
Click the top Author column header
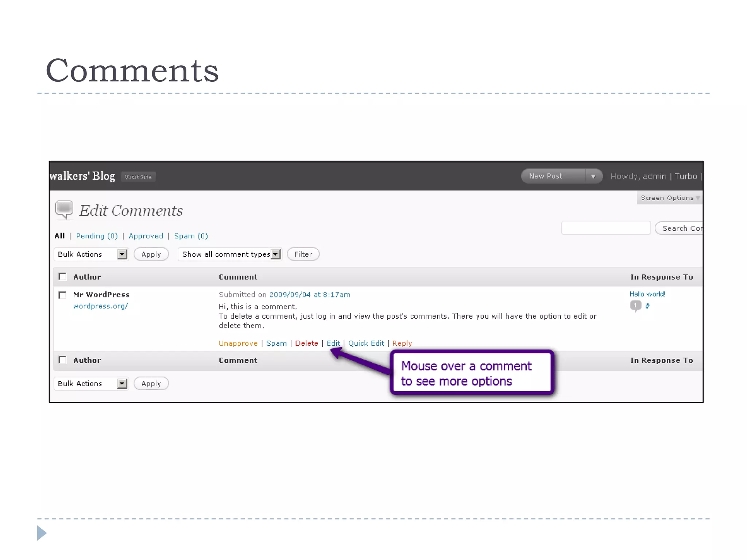coord(87,277)
